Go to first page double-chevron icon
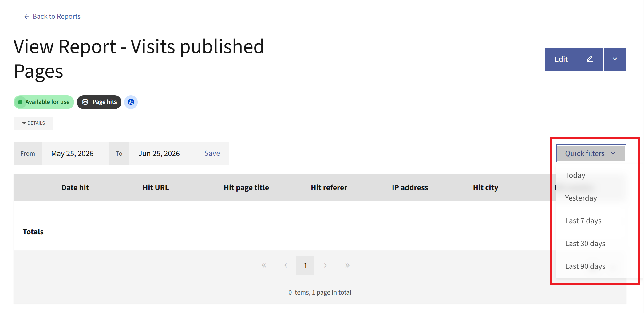Viewport: 644px width, 313px height. pos(264,265)
